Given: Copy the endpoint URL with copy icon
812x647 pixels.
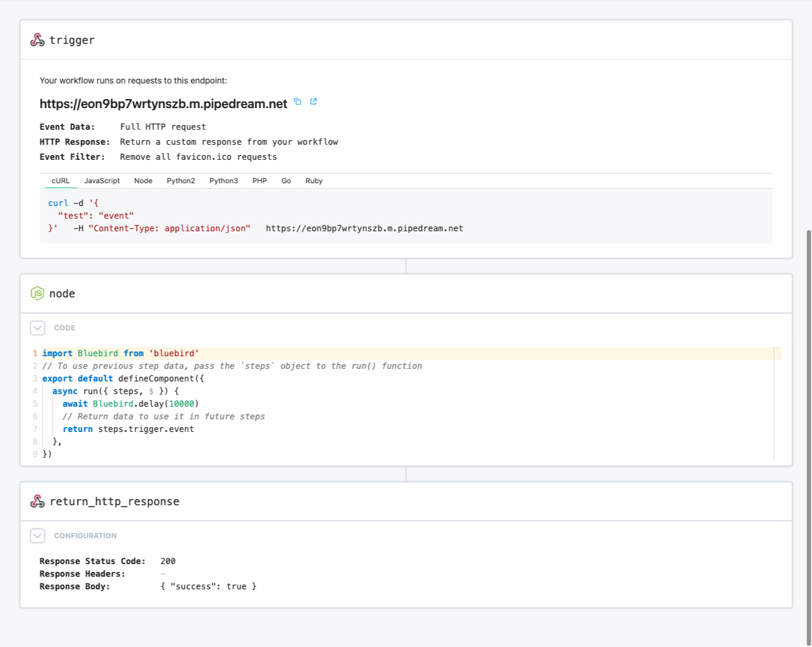Looking at the screenshot, I should [298, 102].
